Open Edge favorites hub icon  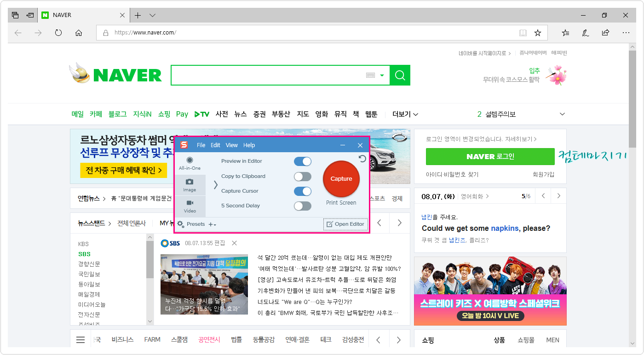565,33
